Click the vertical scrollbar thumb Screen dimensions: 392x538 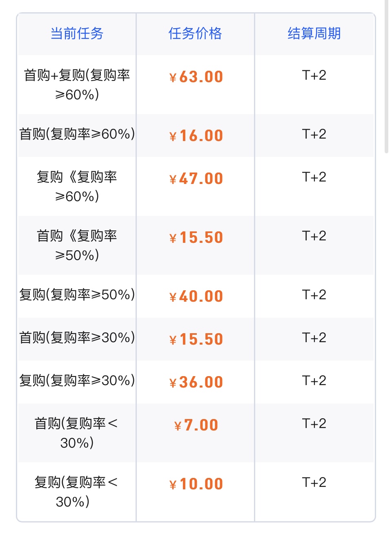tap(387, 76)
